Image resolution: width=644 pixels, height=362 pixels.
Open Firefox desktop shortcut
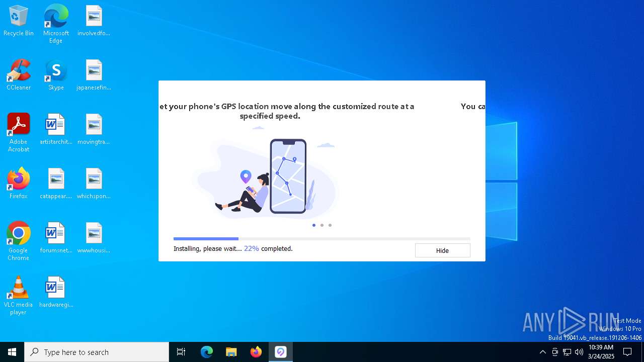19,184
